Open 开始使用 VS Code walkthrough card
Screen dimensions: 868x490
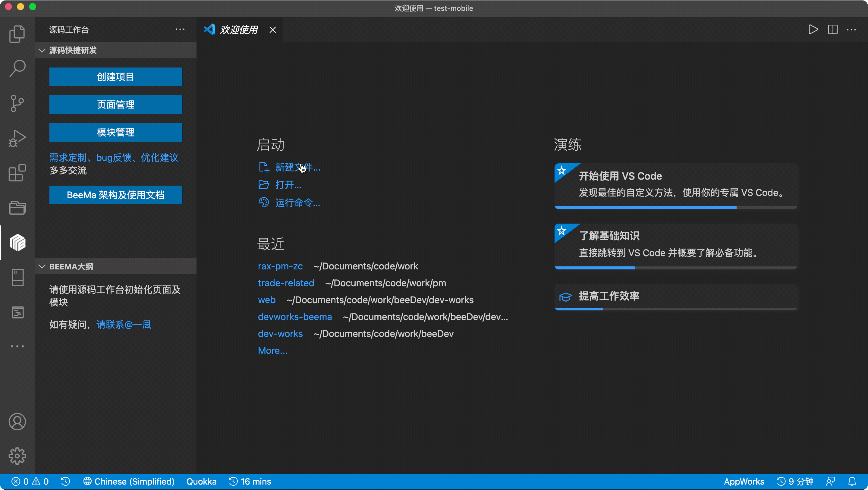tap(676, 186)
